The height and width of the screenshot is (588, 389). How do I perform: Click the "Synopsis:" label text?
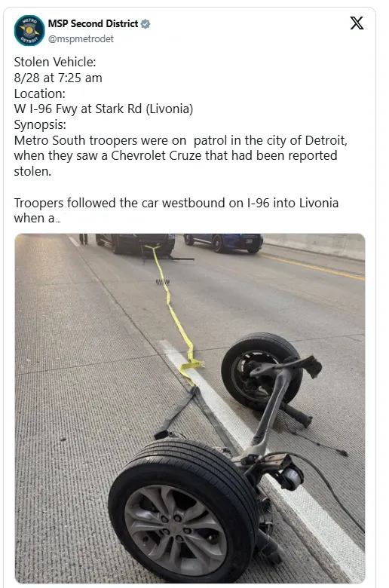(x=40, y=124)
